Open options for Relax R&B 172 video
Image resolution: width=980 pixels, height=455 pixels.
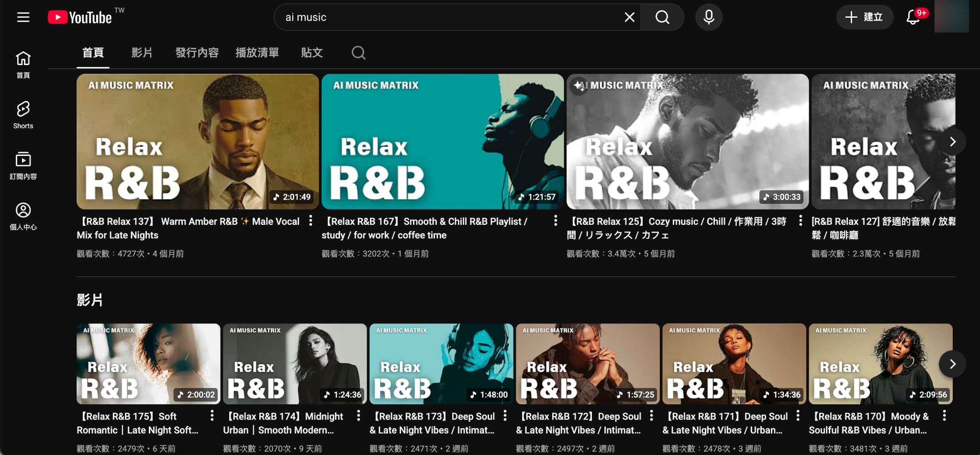651,416
